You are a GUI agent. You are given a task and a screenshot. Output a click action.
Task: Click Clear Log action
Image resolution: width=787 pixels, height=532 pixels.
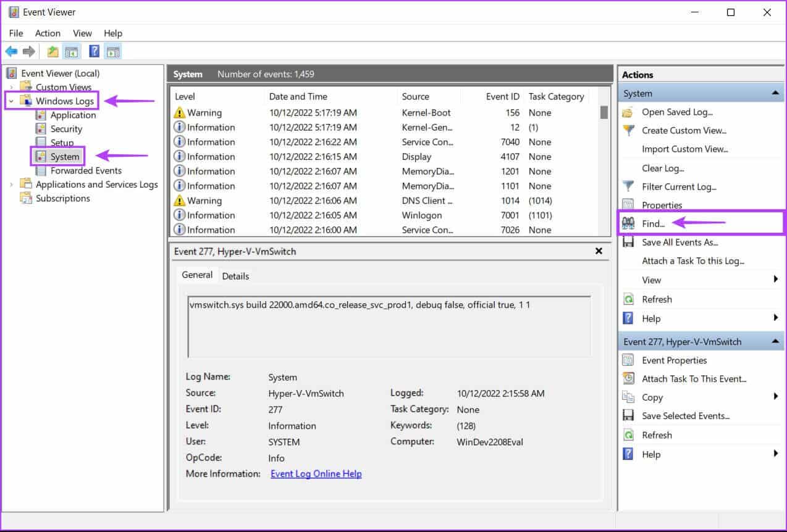[x=663, y=168]
